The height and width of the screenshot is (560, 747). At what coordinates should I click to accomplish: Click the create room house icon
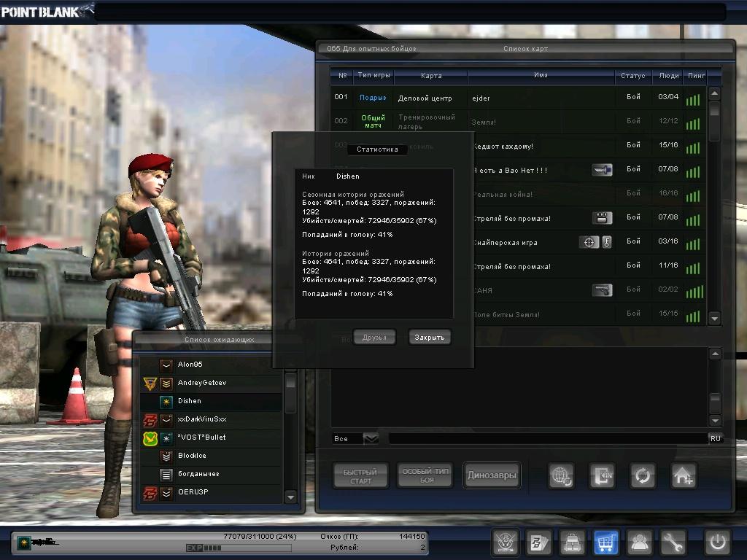coord(684,475)
